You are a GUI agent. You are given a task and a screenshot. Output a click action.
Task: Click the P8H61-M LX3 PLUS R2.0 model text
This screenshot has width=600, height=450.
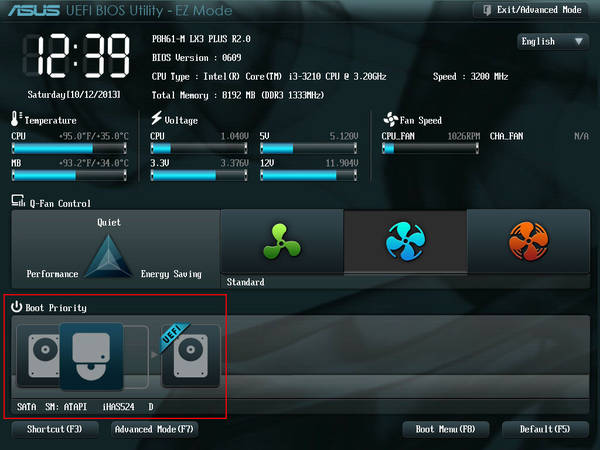click(x=201, y=39)
